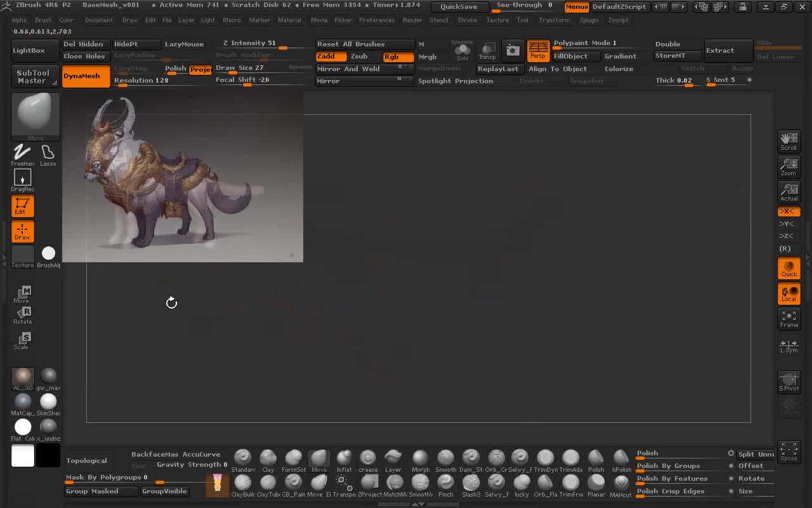Screen dimensions: 812x508
Task: Select the Planar brush
Action: (596, 486)
